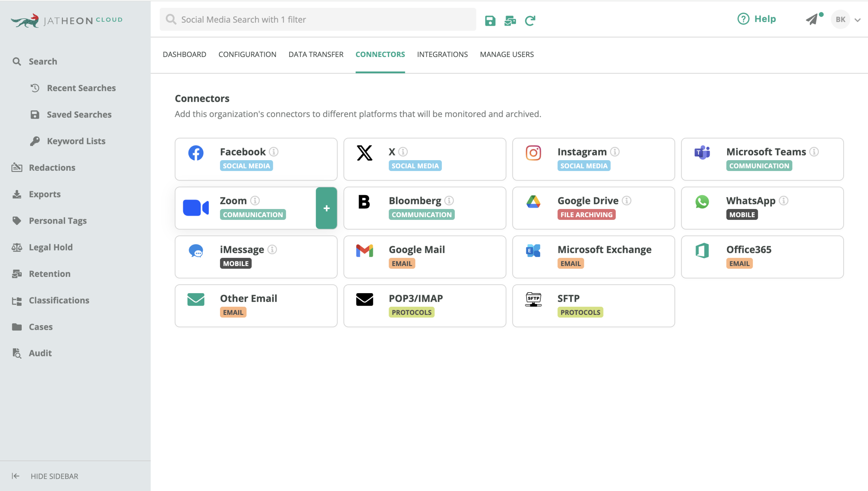The height and width of the screenshot is (491, 868).
Task: Click the Google Drive logo
Action: 533,202
